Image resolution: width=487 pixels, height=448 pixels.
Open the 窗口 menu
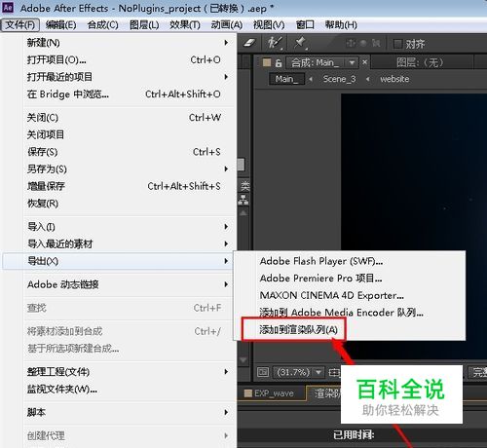pyautogui.click(x=305, y=24)
